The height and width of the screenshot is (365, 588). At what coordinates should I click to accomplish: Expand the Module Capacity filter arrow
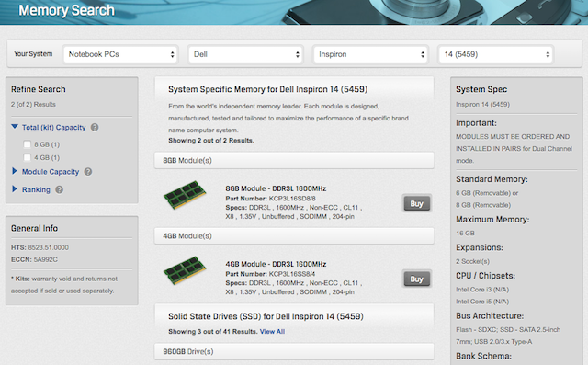coord(15,171)
